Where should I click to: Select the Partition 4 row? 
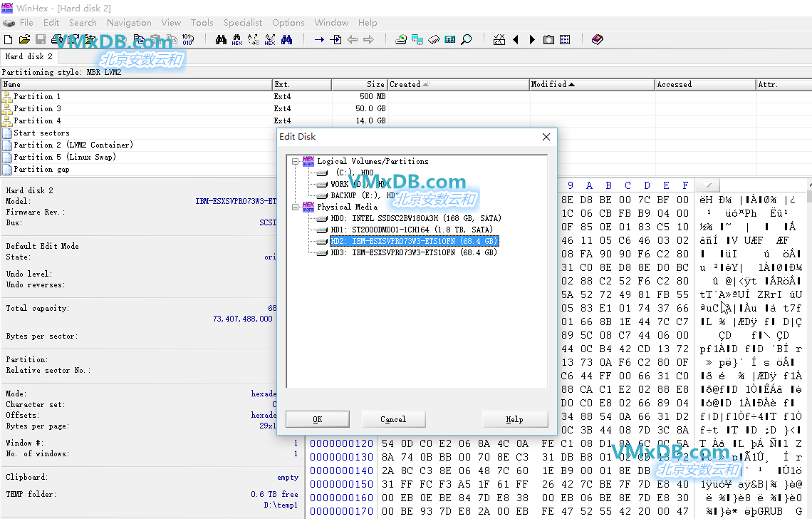click(37, 120)
